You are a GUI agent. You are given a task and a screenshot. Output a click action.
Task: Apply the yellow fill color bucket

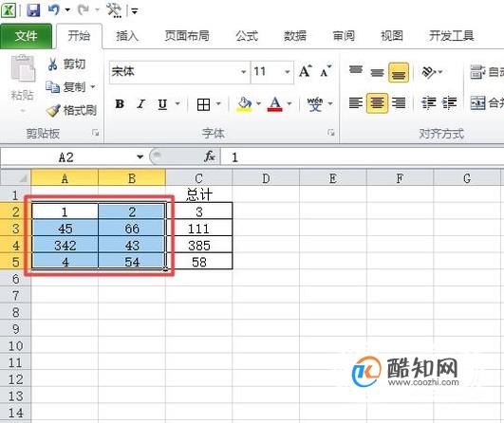(244, 104)
